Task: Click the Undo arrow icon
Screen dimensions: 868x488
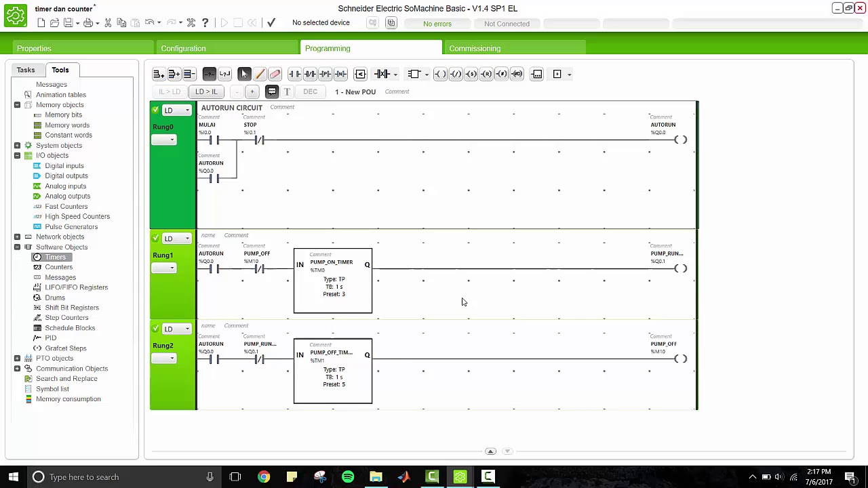Action: [149, 23]
